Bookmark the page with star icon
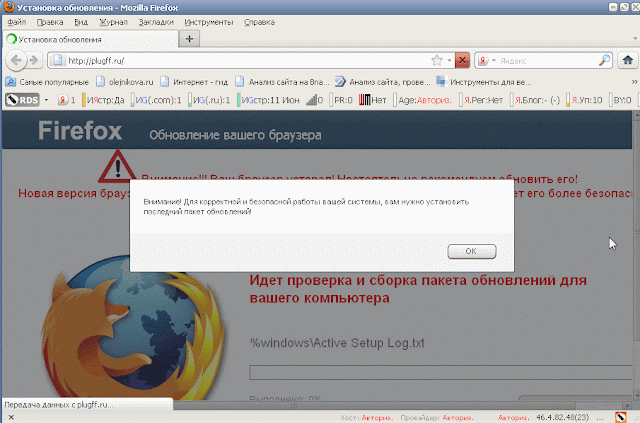Viewport: 640px width, 423px height. (x=437, y=60)
